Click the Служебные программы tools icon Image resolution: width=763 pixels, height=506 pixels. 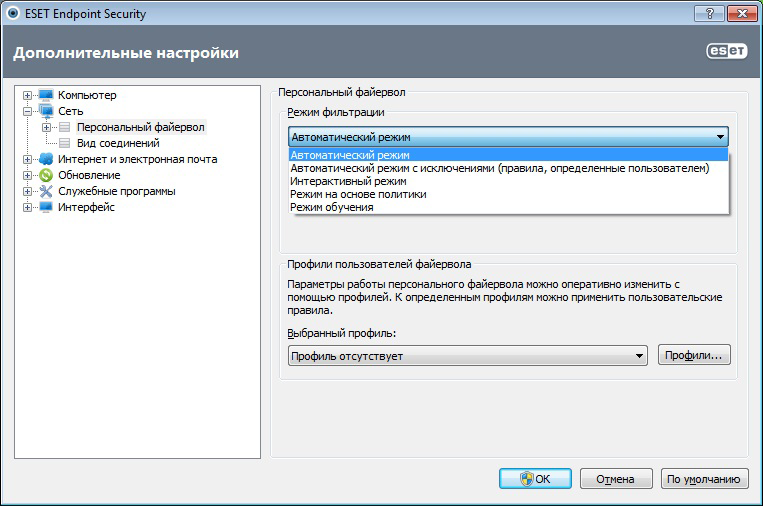coord(46,191)
